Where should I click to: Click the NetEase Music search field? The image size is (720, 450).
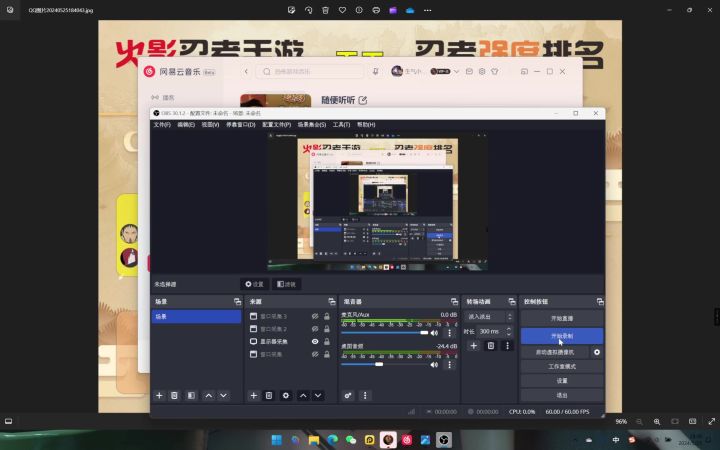[311, 72]
